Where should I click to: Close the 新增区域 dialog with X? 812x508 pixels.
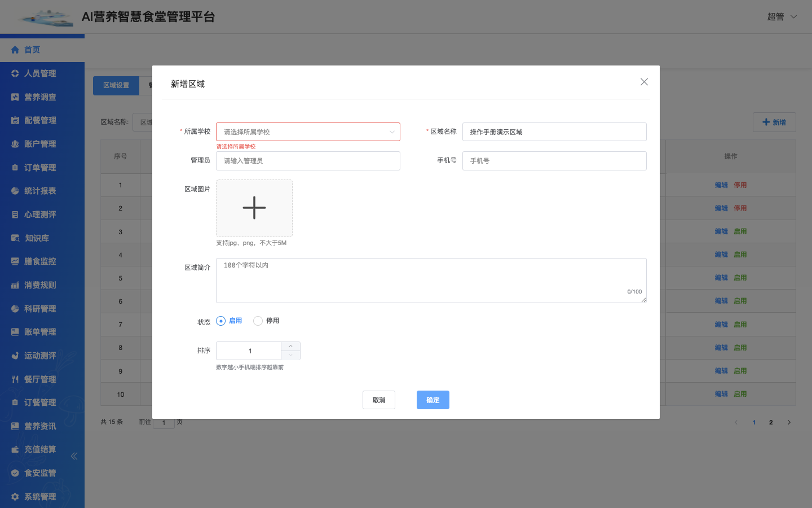(644, 82)
